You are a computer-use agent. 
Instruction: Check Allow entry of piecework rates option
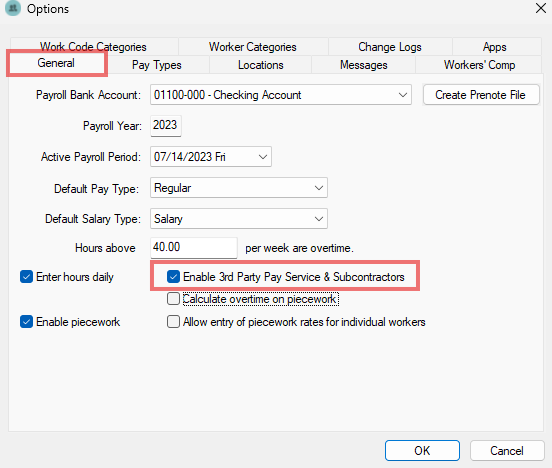pyautogui.click(x=173, y=322)
